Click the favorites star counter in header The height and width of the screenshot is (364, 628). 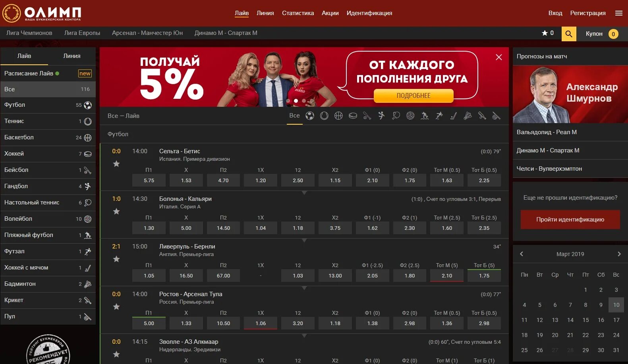548,33
